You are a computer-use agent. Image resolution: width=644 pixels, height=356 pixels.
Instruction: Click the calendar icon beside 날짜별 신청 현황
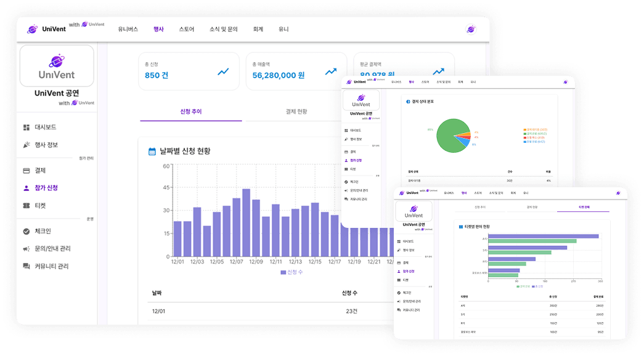click(x=152, y=152)
